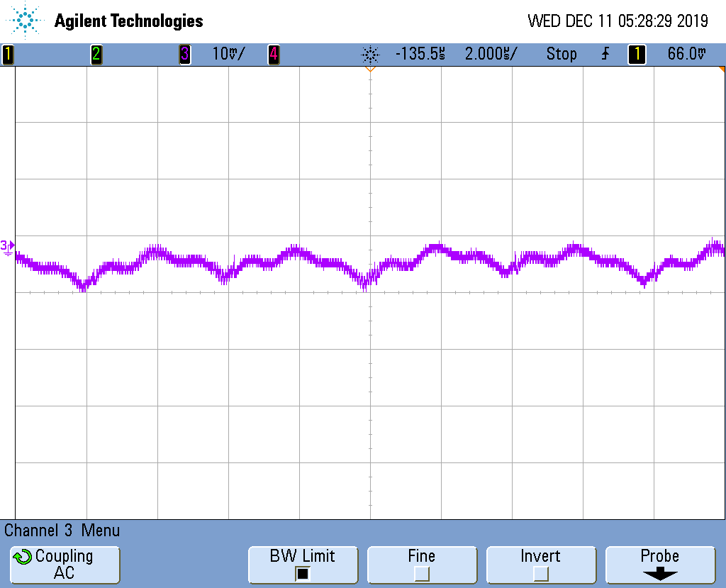The image size is (726, 588).
Task: Click the yellow trigger source 1 badge
Action: 637,54
